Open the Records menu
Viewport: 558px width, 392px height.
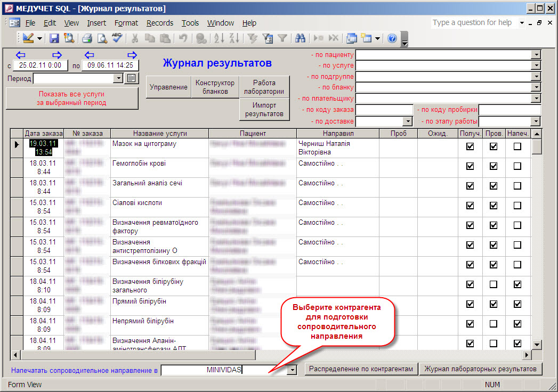[x=160, y=23]
